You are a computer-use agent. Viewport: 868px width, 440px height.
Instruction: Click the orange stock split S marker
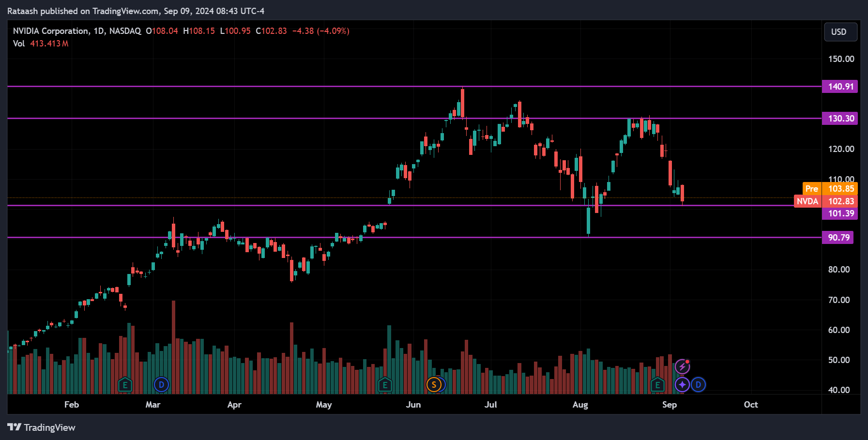coord(434,385)
